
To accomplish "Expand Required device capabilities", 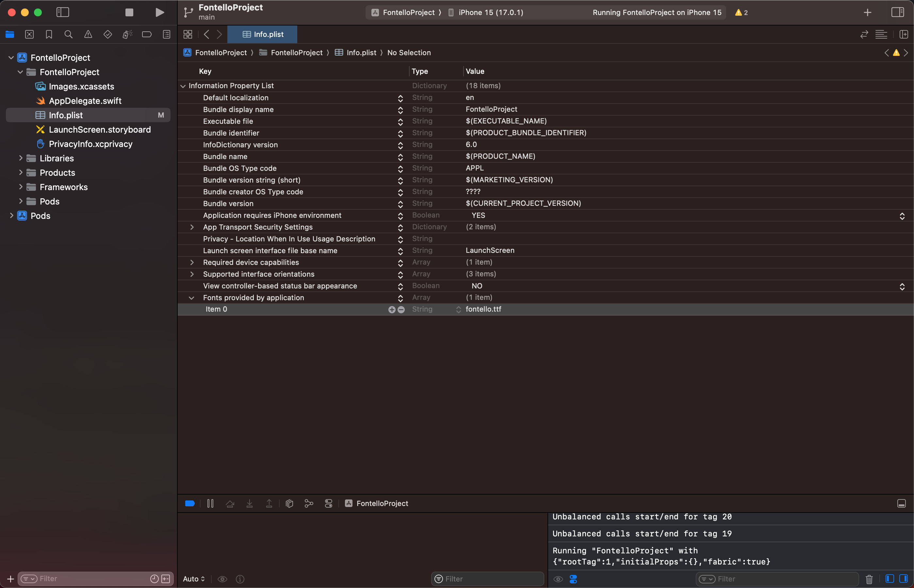I will [192, 262].
